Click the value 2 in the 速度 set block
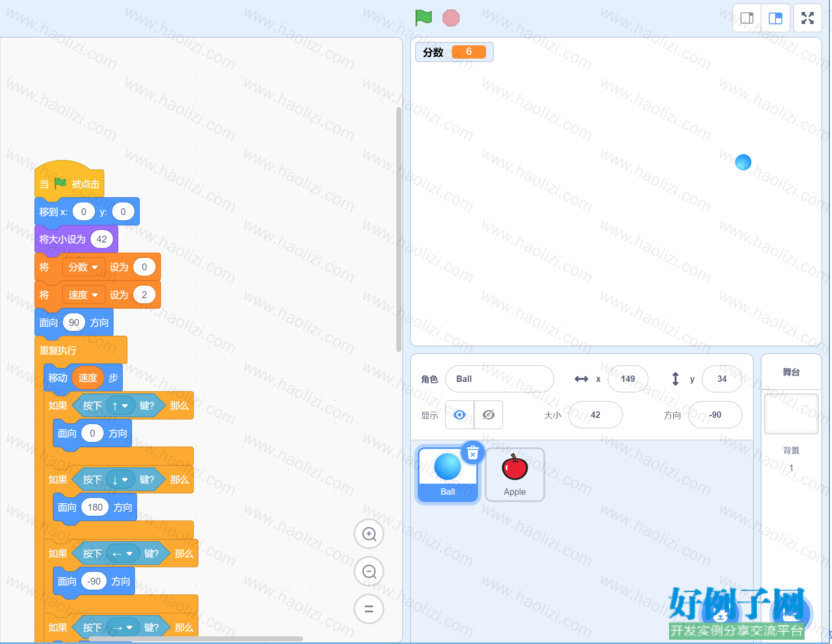832x644 pixels. tap(144, 295)
